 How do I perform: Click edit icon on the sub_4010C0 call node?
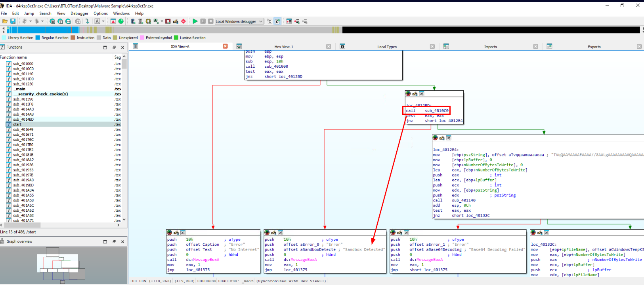[415, 94]
